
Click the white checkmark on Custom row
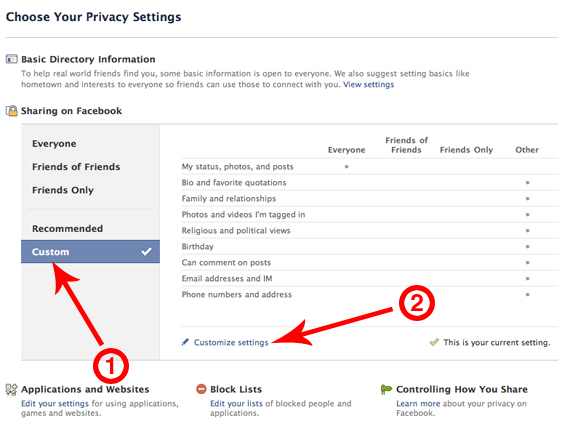146,252
